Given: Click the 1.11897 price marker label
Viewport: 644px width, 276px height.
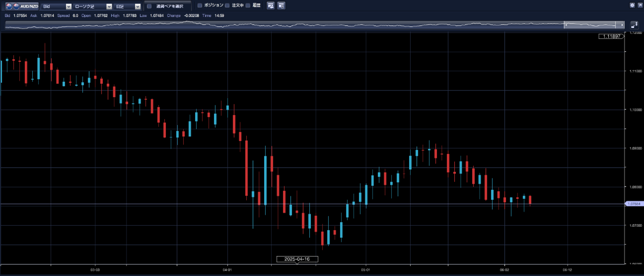Looking at the screenshot, I should (x=612, y=37).
